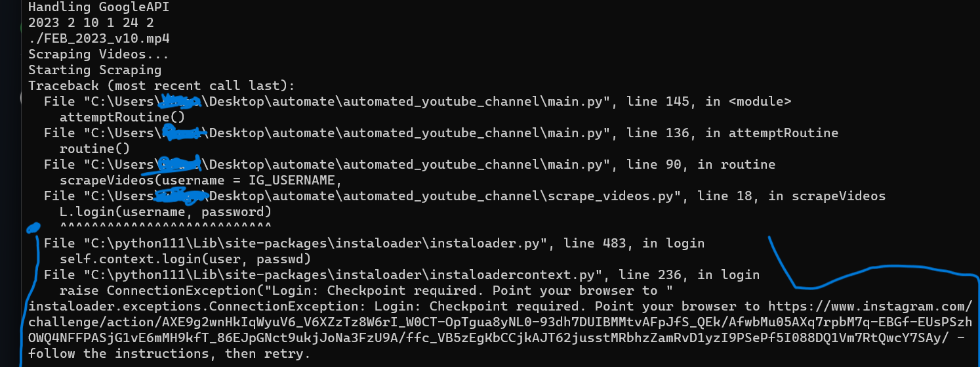Click the "routine()" call line
Viewport: 980px width, 367px height.
click(x=94, y=149)
